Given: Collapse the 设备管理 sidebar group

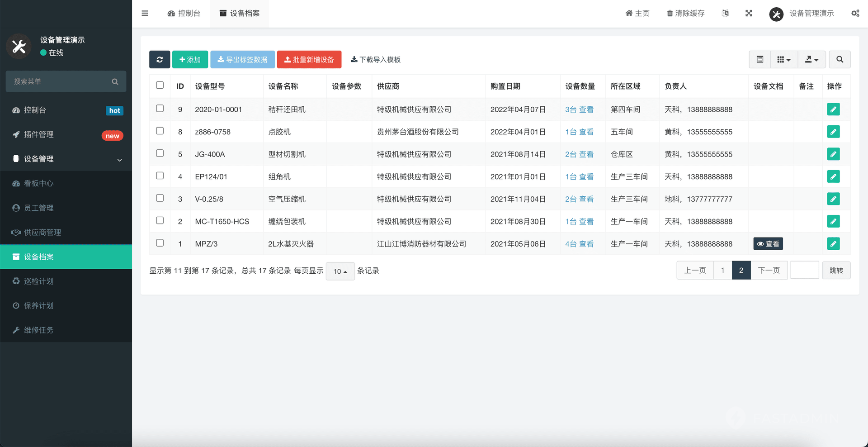Looking at the screenshot, I should (66, 159).
